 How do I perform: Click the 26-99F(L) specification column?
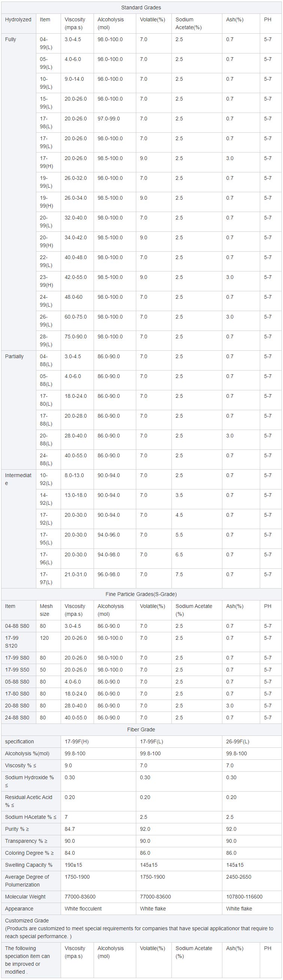[238, 741]
